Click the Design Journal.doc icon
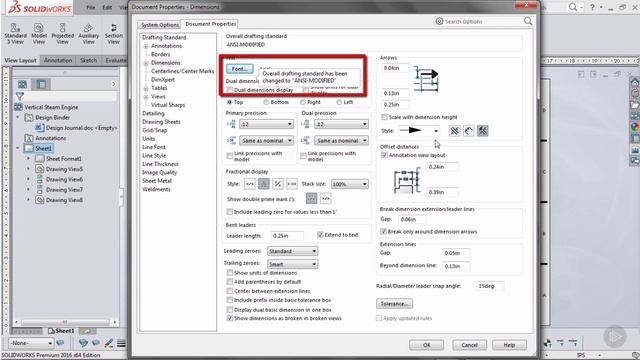This screenshot has height=360, width=640. point(39,128)
